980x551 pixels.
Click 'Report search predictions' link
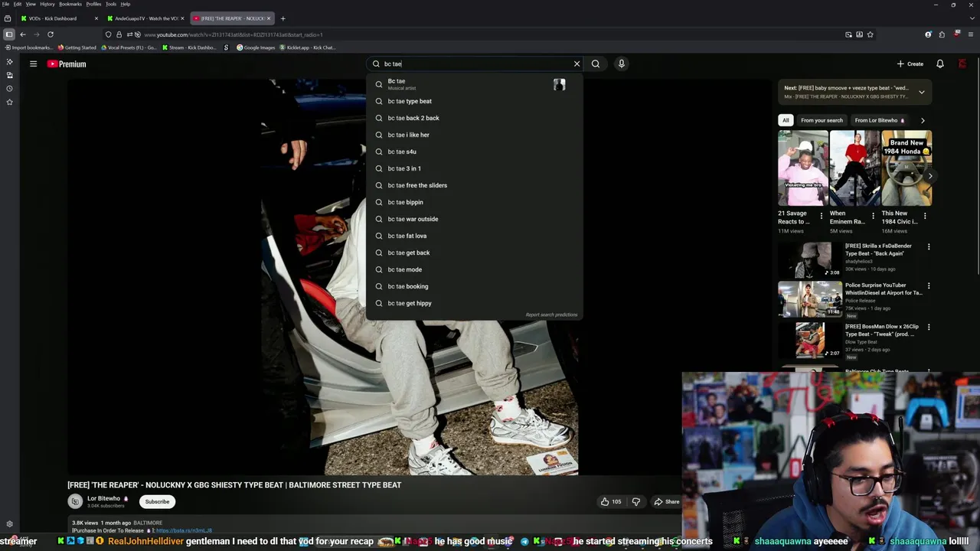pyautogui.click(x=551, y=315)
